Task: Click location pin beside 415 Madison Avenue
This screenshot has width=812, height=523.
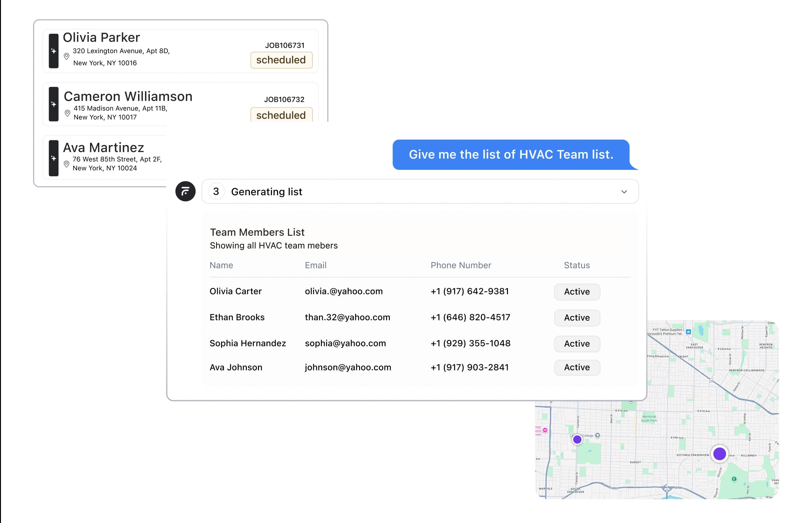Action: tap(67, 113)
